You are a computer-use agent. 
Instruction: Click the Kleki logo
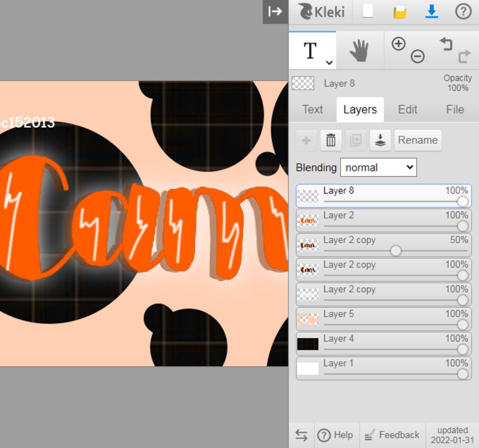(321, 12)
